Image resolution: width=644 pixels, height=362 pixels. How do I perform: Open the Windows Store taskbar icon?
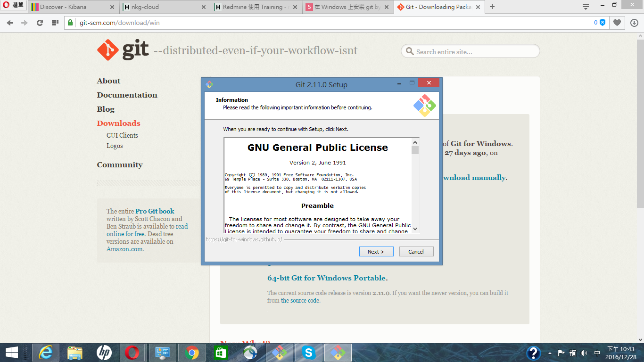coord(221,353)
